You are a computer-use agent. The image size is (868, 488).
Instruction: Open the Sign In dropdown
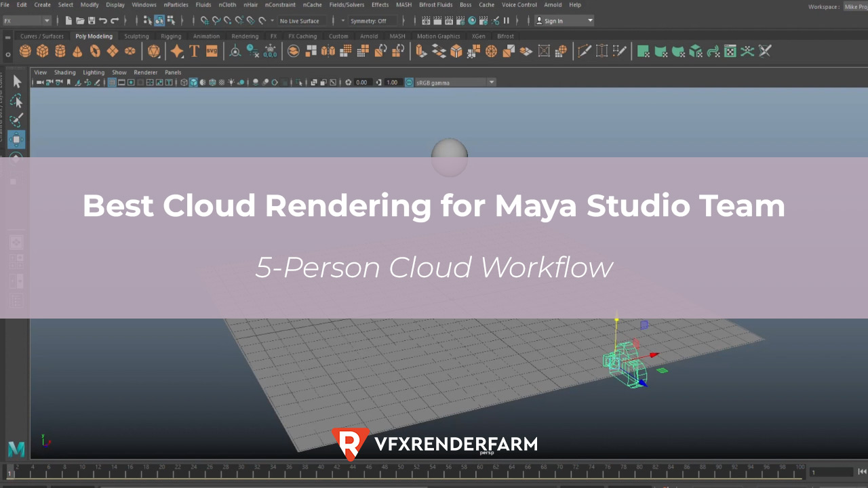tap(564, 20)
